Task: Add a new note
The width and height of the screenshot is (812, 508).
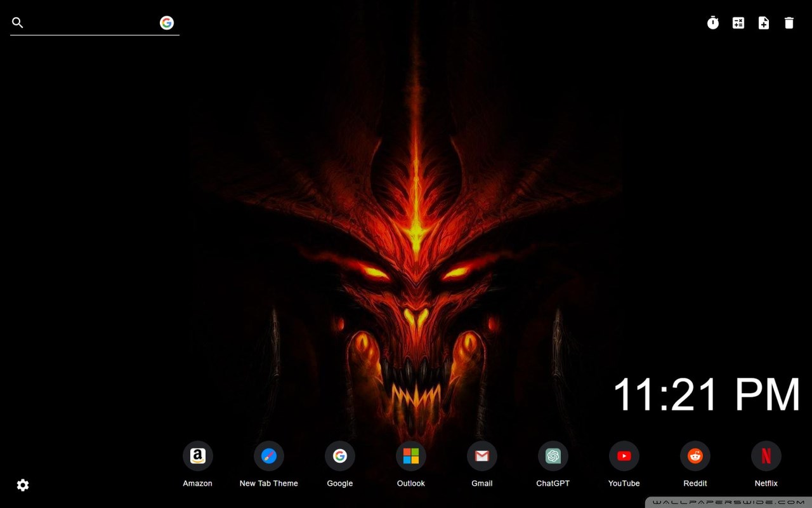Action: pos(764,23)
